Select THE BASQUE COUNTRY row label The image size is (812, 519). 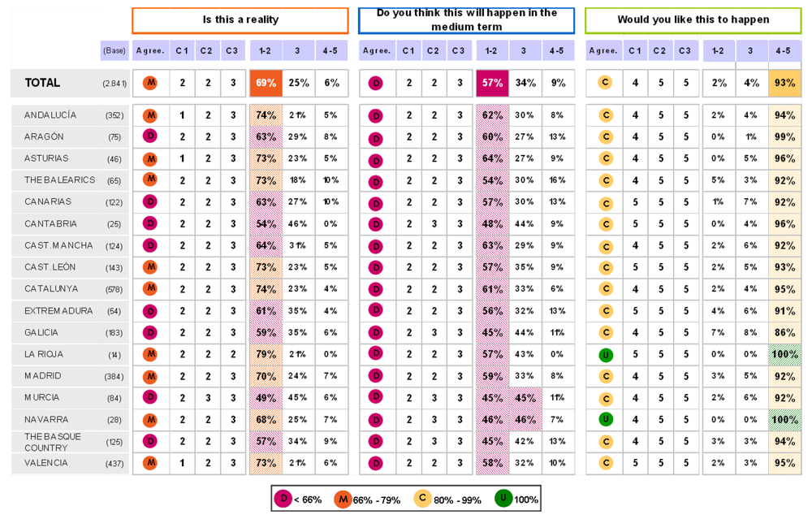click(x=53, y=442)
